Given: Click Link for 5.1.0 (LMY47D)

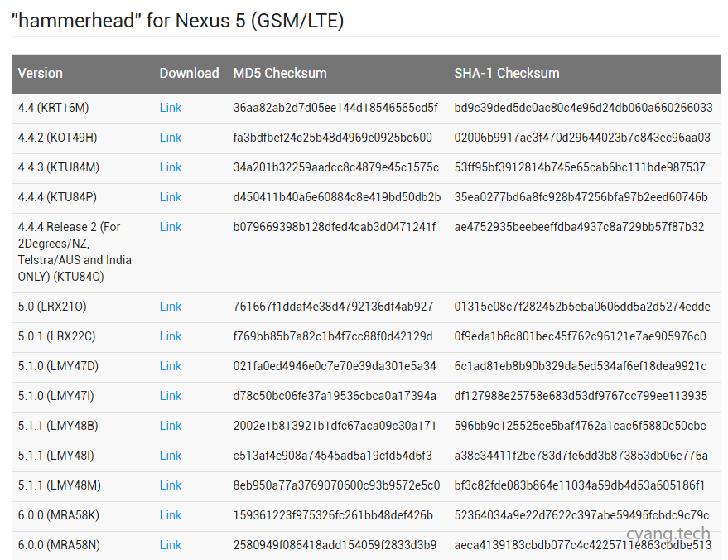Looking at the screenshot, I should tap(170, 366).
